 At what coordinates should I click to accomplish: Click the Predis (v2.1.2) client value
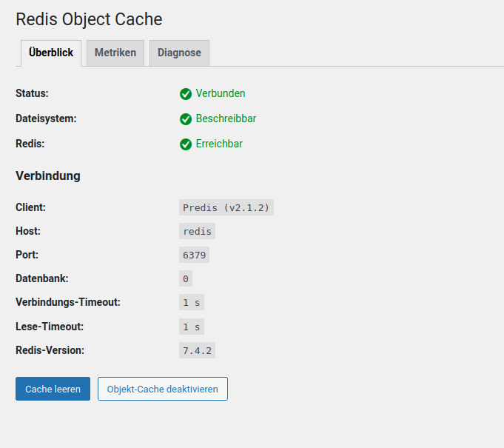tap(226, 207)
